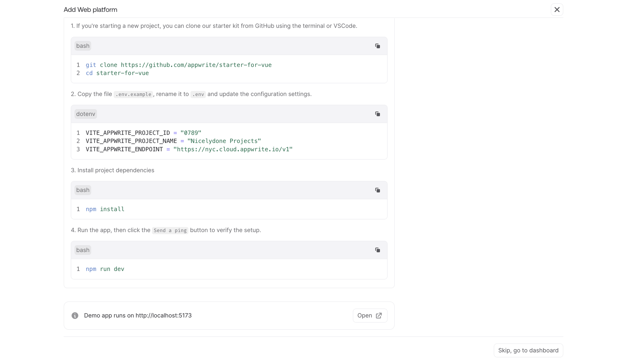This screenshot has height=364, width=627.
Task: Open the demo app at localhost
Action: pyautogui.click(x=370, y=315)
